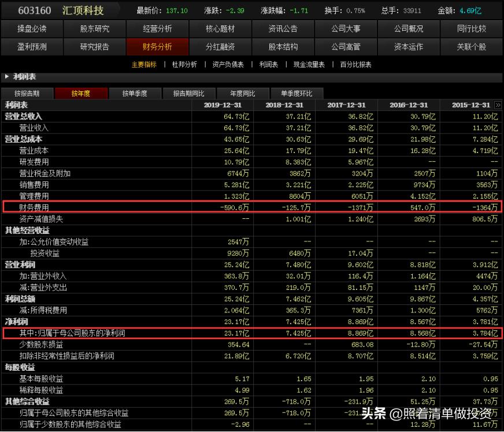Click the 少数股东损益 row label
The image size is (504, 432).
click(x=41, y=345)
